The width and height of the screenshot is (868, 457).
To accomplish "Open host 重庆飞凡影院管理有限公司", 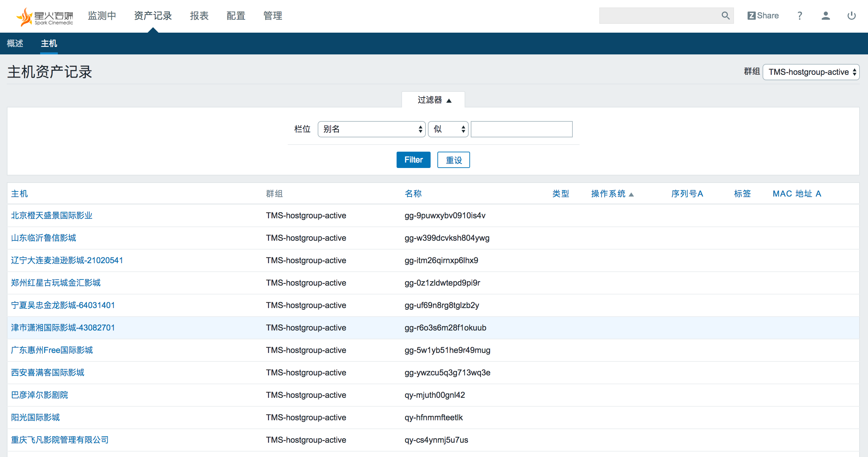I will click(60, 440).
